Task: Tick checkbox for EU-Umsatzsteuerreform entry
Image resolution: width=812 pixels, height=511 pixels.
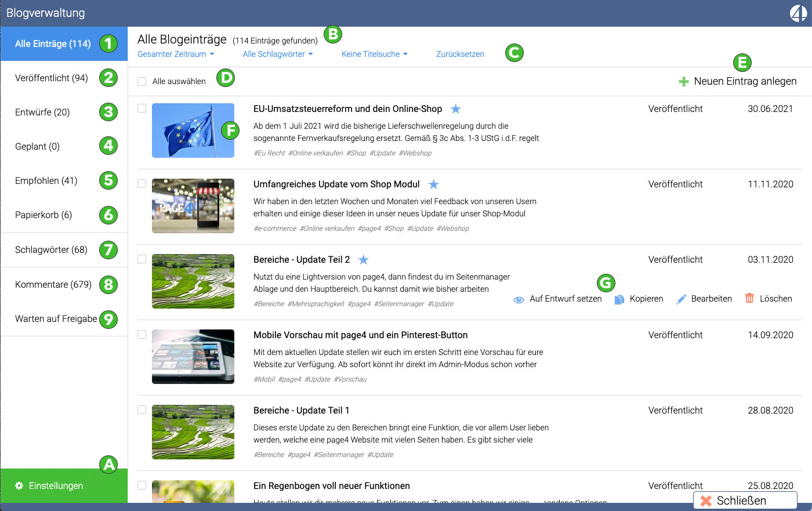Action: [142, 108]
